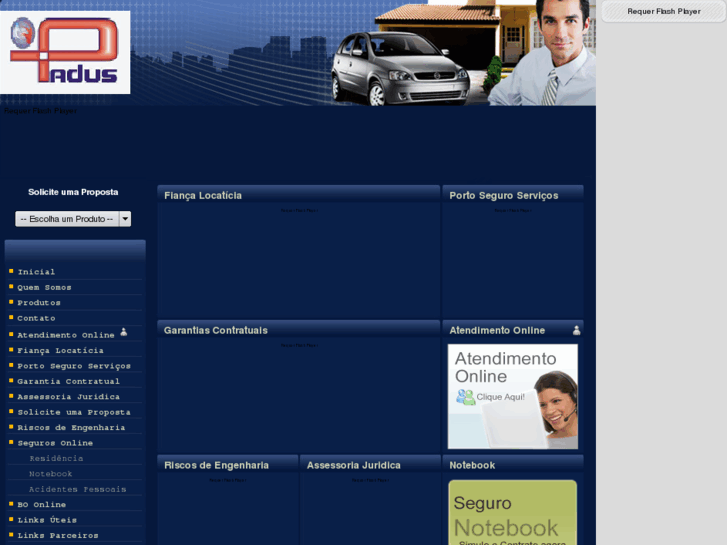Click the Padus logo
Screen dimensions: 727x545
coord(65,52)
